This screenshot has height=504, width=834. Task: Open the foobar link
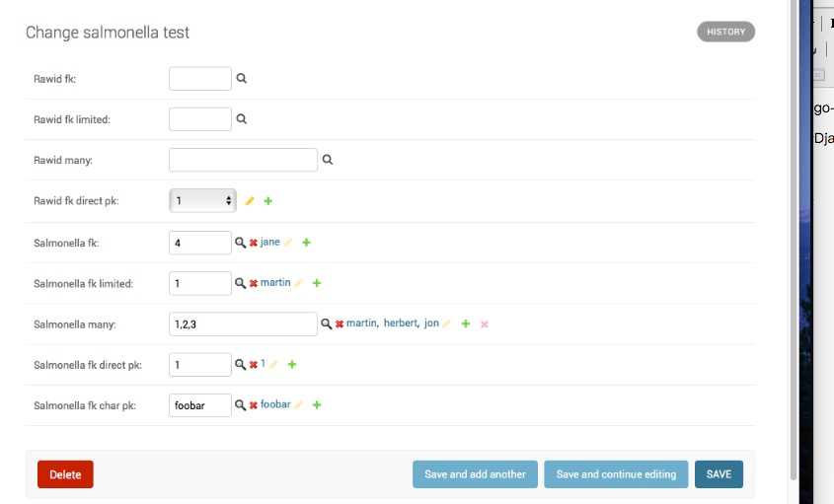275,404
